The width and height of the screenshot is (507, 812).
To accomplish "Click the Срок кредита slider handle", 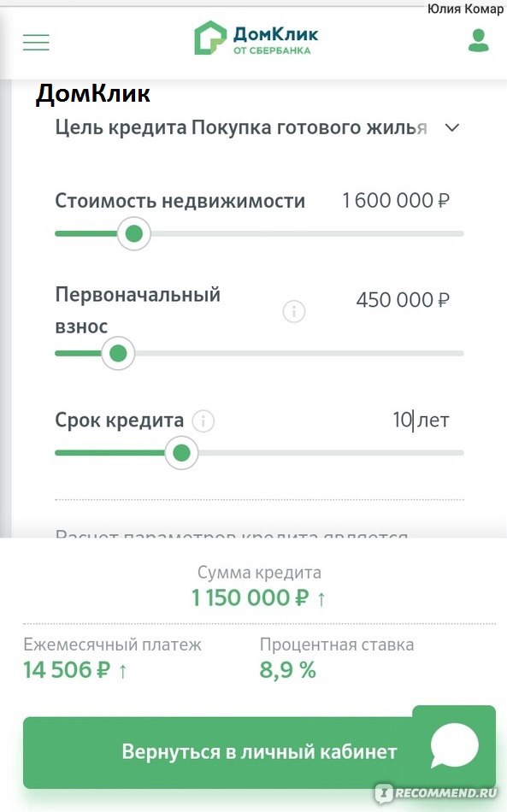I will pos(181,453).
